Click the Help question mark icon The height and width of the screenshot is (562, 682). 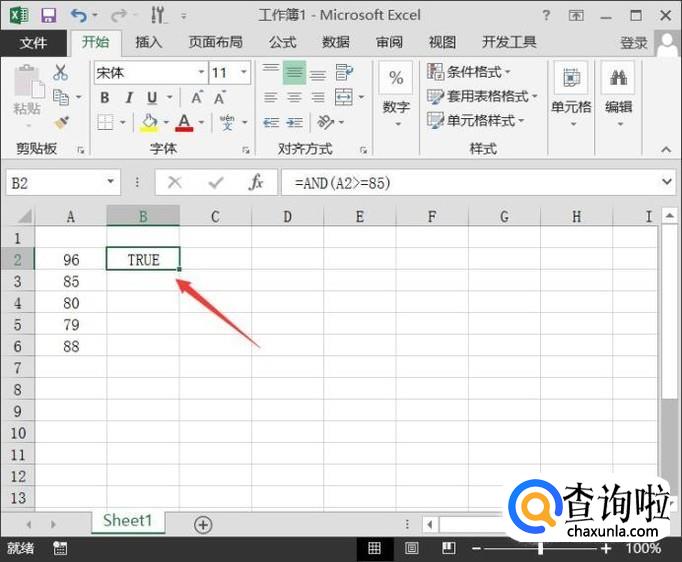click(546, 17)
